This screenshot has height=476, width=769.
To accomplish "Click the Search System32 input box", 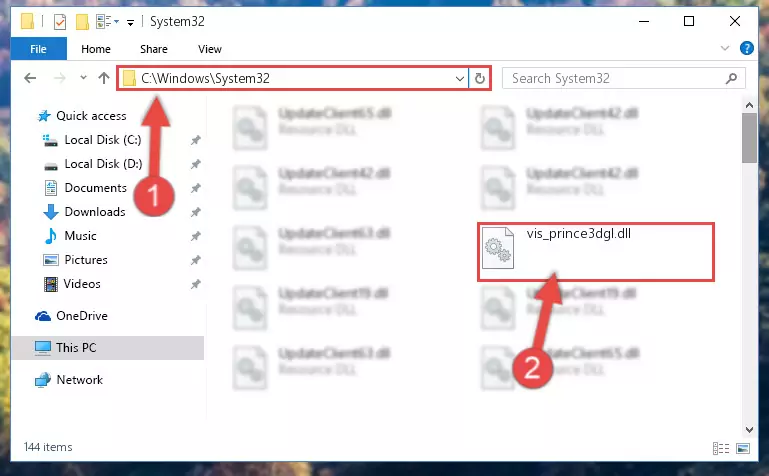I will point(616,78).
